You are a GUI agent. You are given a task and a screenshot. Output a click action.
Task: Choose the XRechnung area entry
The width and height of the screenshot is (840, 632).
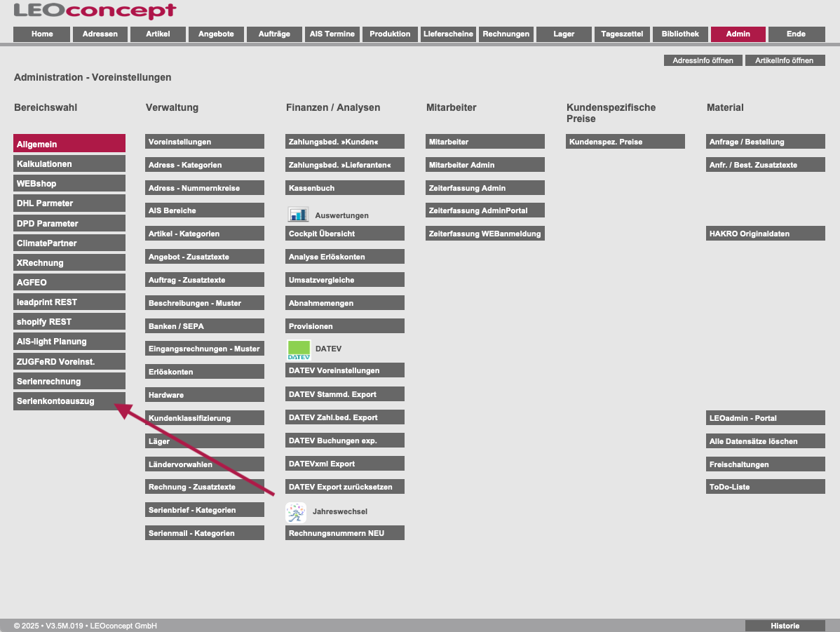point(69,262)
